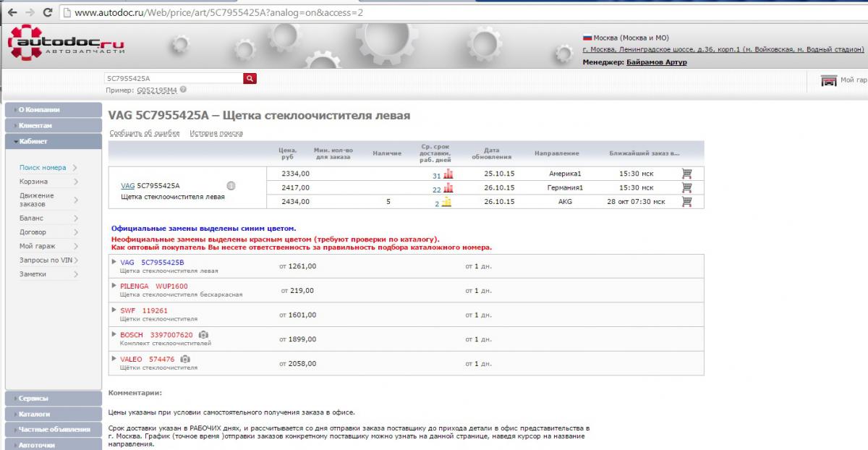View photo icon for VALEO 574476
Image resolution: width=868 pixels, height=450 pixels.
(185, 359)
